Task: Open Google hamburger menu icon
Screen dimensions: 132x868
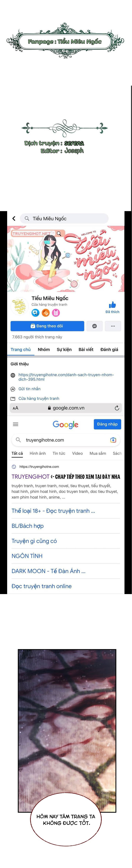Action: click(15, 424)
